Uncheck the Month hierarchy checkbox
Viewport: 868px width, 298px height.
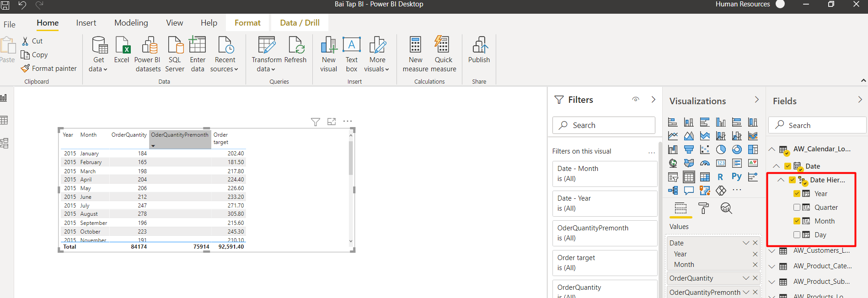pos(797,221)
